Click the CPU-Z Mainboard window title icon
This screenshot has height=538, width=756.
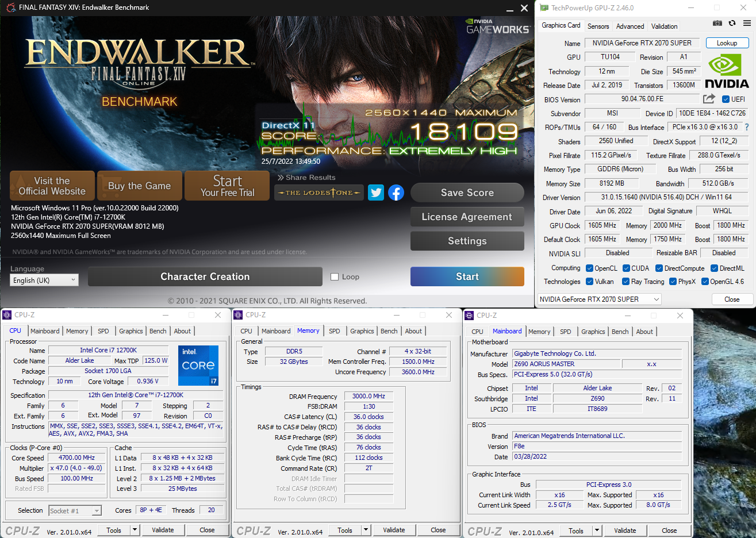[x=469, y=316]
